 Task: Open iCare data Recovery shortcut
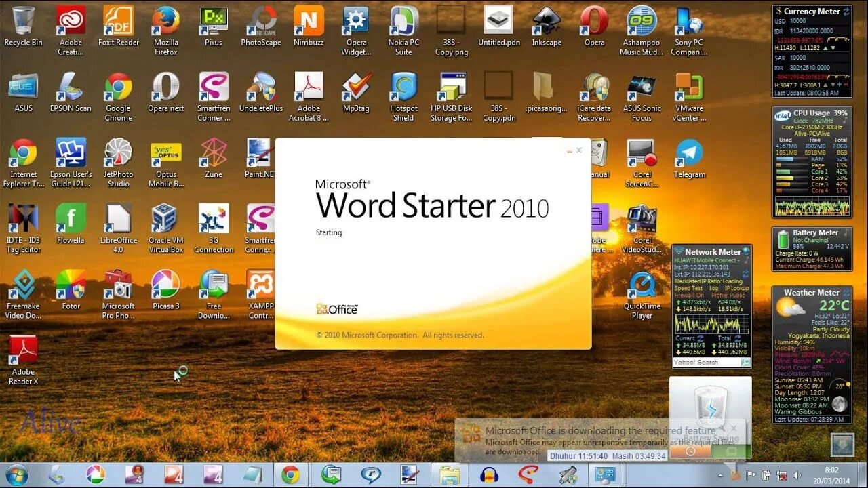tap(594, 97)
